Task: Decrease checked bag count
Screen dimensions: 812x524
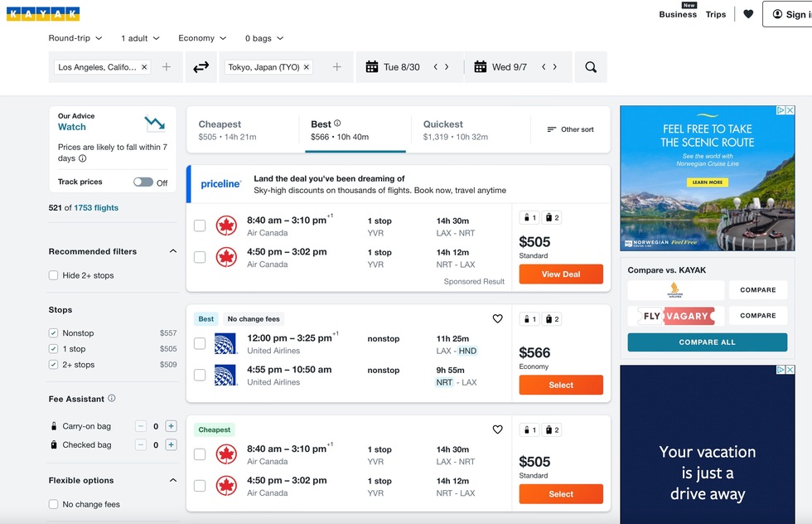Action: pos(140,444)
